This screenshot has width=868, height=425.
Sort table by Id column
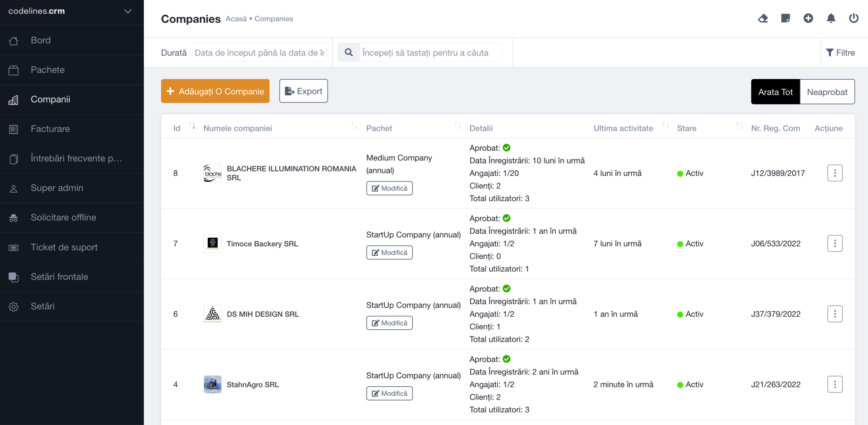(192, 126)
